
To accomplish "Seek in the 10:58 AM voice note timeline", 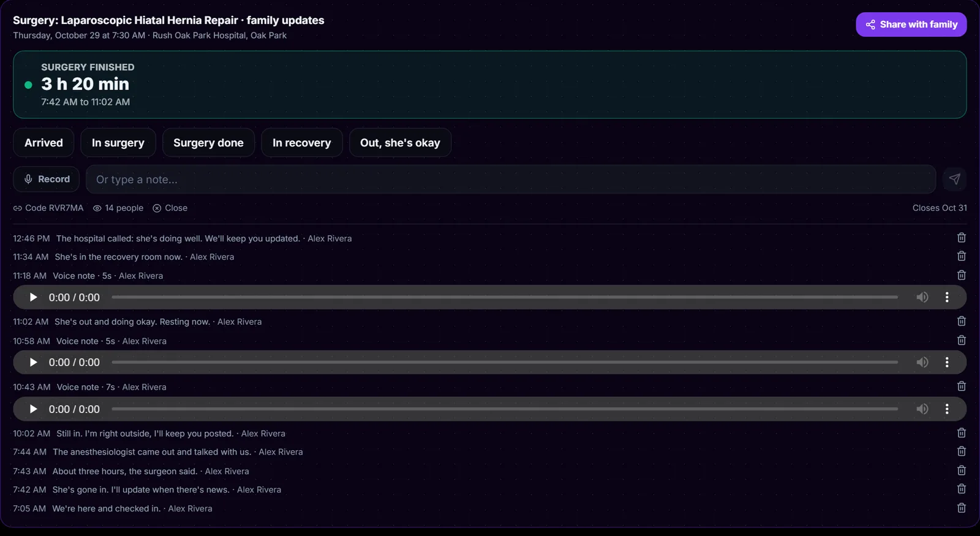I will pos(505,362).
